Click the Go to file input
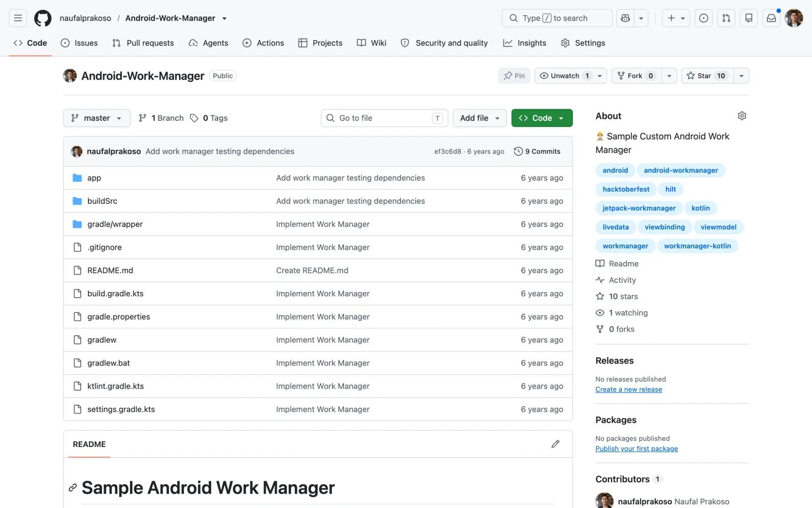 [x=385, y=118]
